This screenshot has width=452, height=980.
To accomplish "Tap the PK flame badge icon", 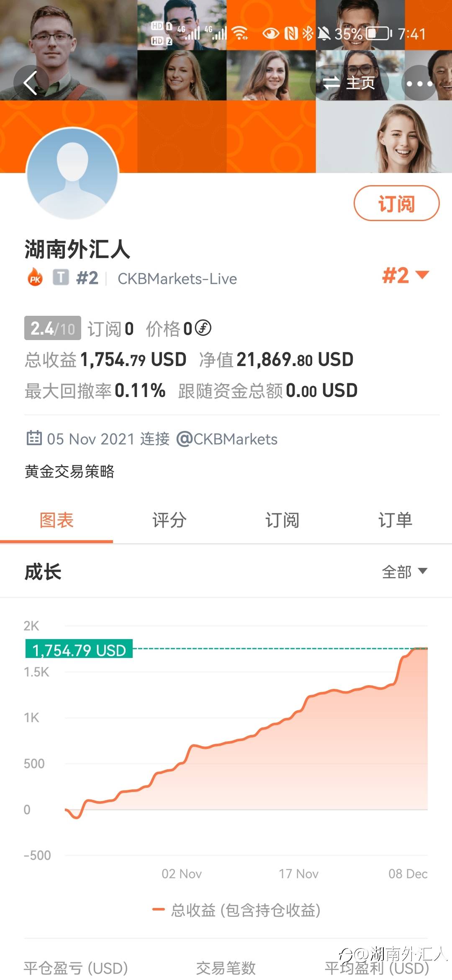I will tap(35, 278).
